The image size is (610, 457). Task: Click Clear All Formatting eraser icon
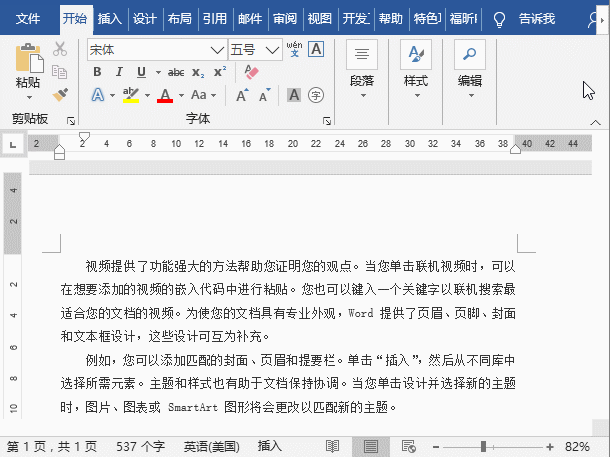click(251, 72)
